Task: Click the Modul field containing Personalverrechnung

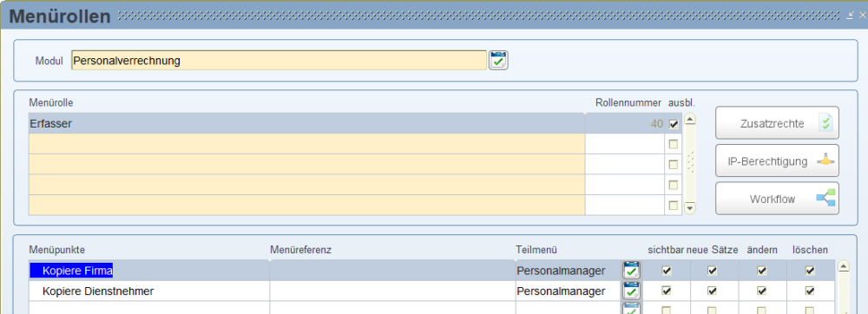Action: coord(279,60)
